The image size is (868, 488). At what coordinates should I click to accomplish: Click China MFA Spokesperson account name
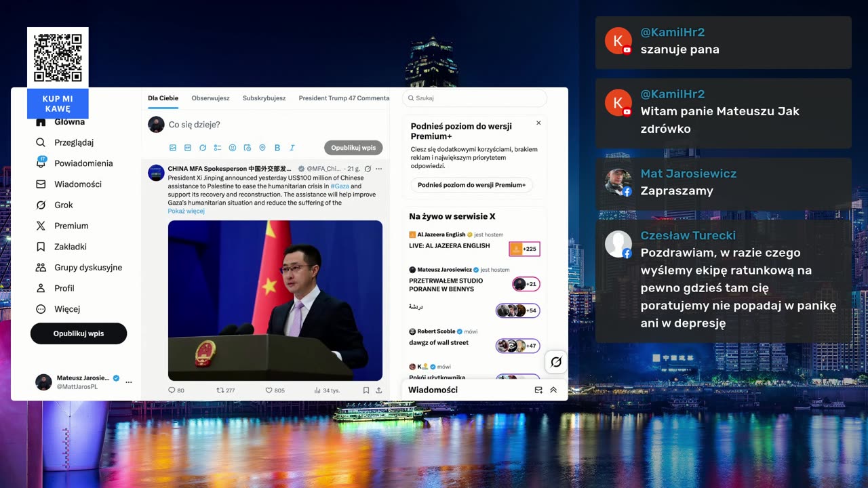point(230,169)
